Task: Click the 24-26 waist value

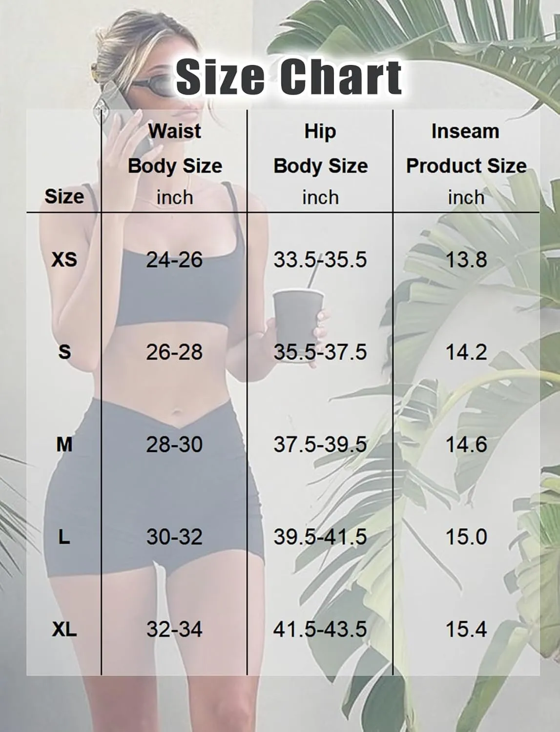Action: pos(174,260)
